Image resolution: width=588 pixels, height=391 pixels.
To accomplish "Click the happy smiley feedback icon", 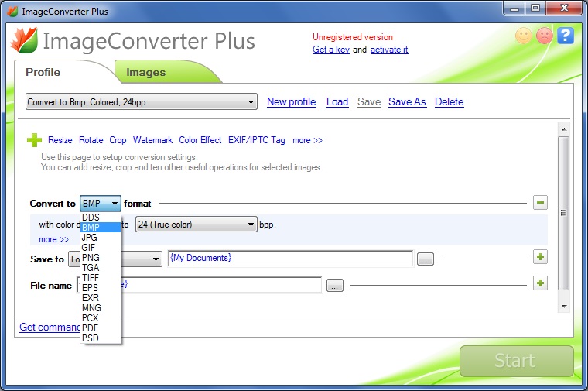I will click(524, 36).
